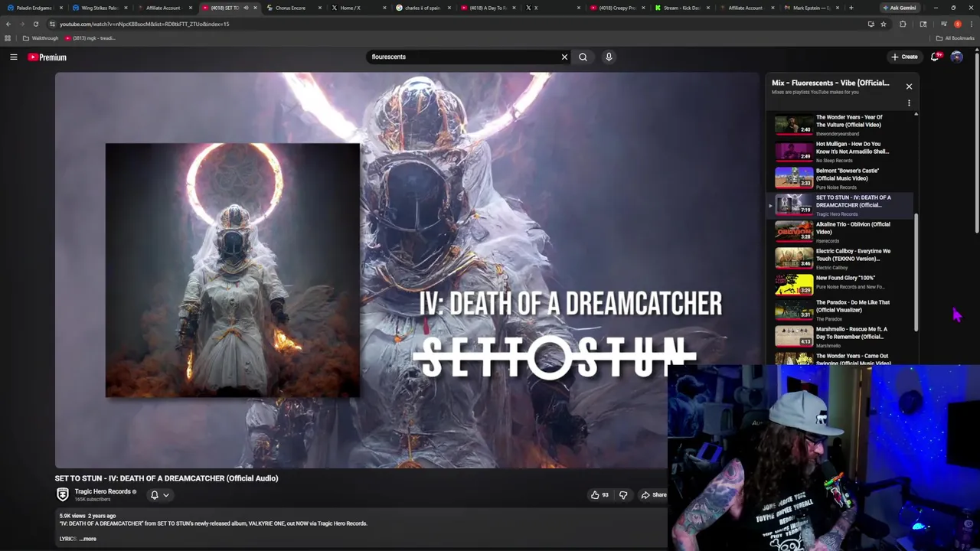
Task: Open playlist three-dot options menu
Action: click(x=909, y=103)
